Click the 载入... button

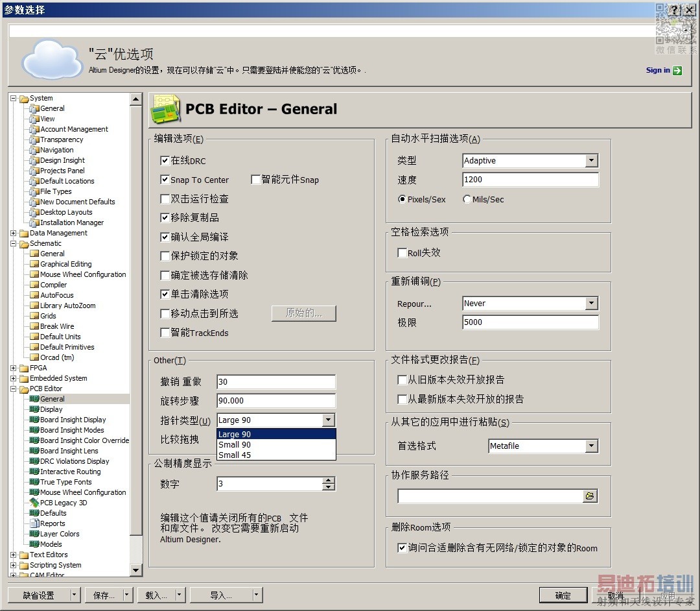click(156, 595)
